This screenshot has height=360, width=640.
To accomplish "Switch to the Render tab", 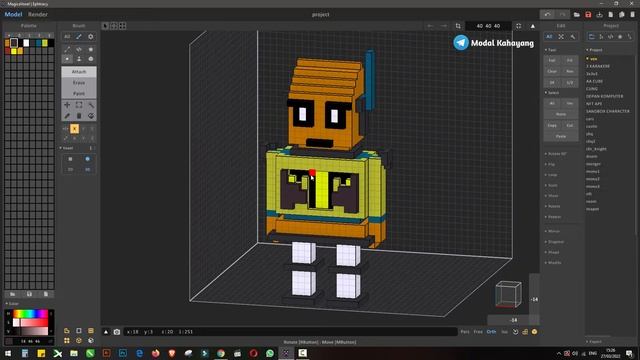I will [x=38, y=14].
